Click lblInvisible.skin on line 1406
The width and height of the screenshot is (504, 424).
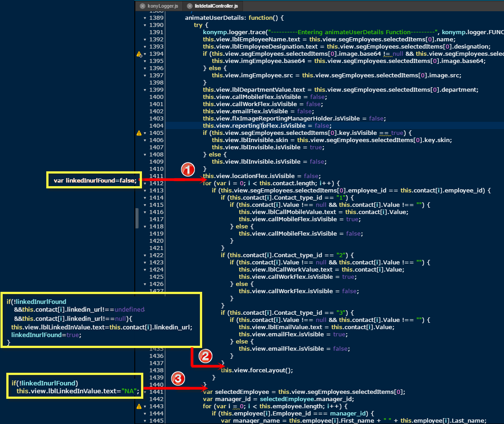[x=265, y=140]
